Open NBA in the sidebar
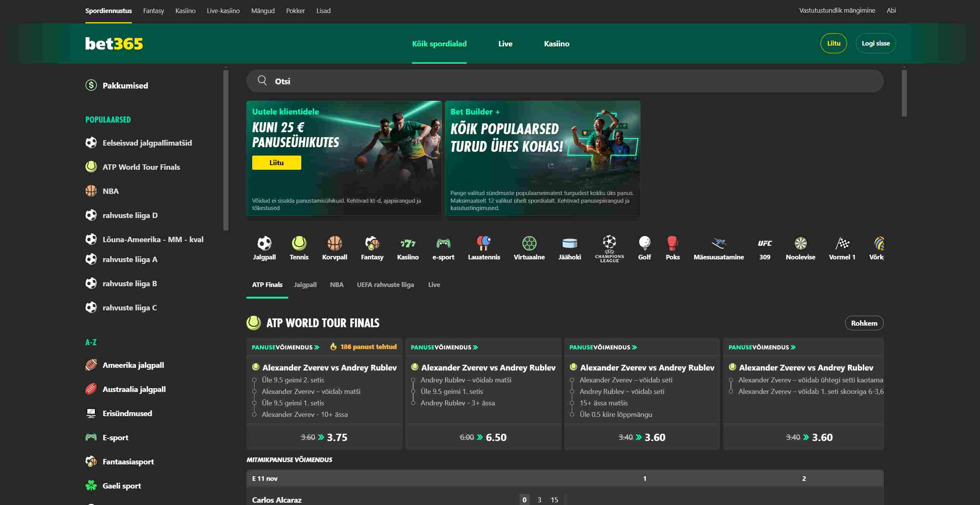 coord(110,191)
